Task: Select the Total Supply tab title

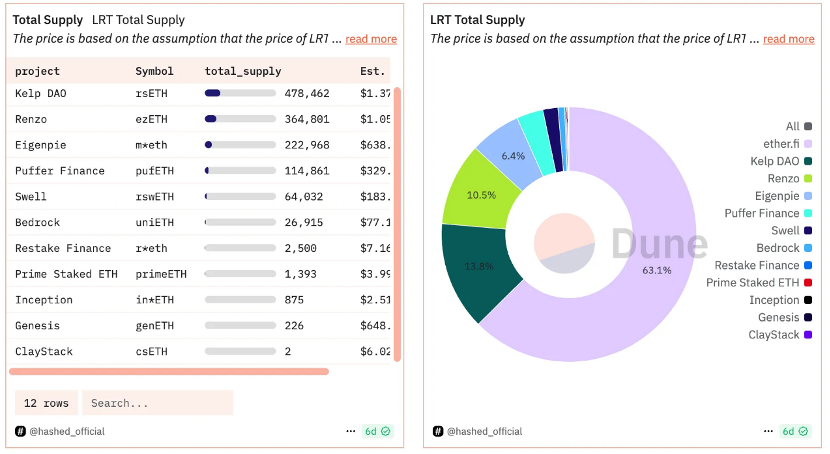Action: pyautogui.click(x=48, y=20)
